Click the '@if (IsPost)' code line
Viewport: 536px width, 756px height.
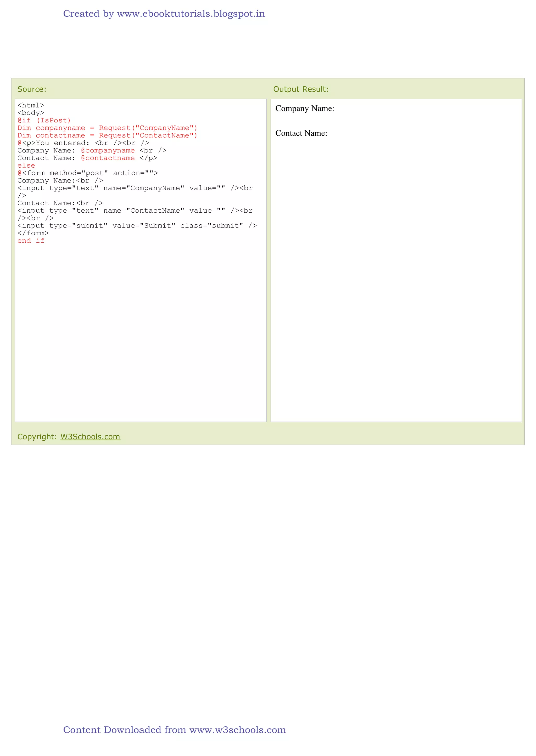pyautogui.click(x=44, y=120)
